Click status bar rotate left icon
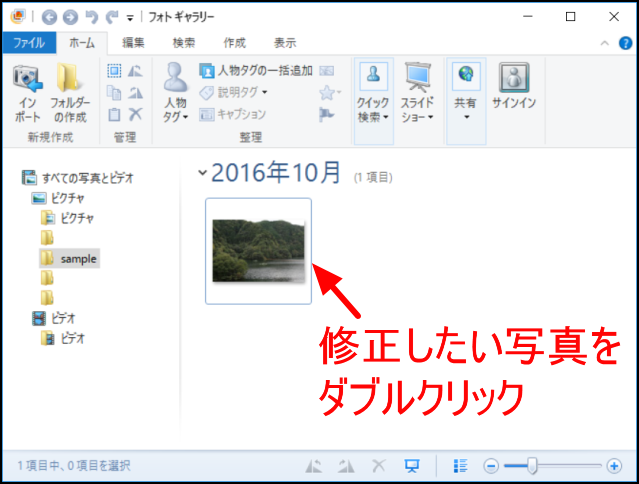Image resolution: width=639 pixels, height=484 pixels. [313, 465]
